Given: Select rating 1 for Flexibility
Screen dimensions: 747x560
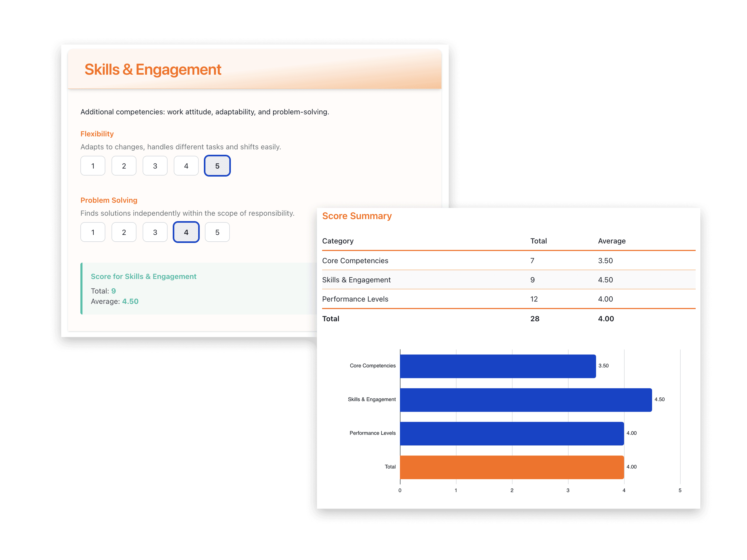Looking at the screenshot, I should tap(93, 166).
